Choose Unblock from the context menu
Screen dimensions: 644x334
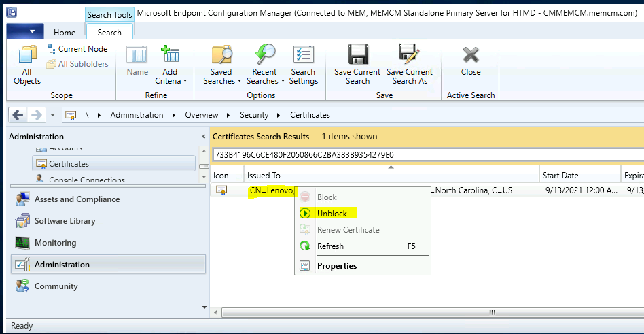click(x=363, y=214)
